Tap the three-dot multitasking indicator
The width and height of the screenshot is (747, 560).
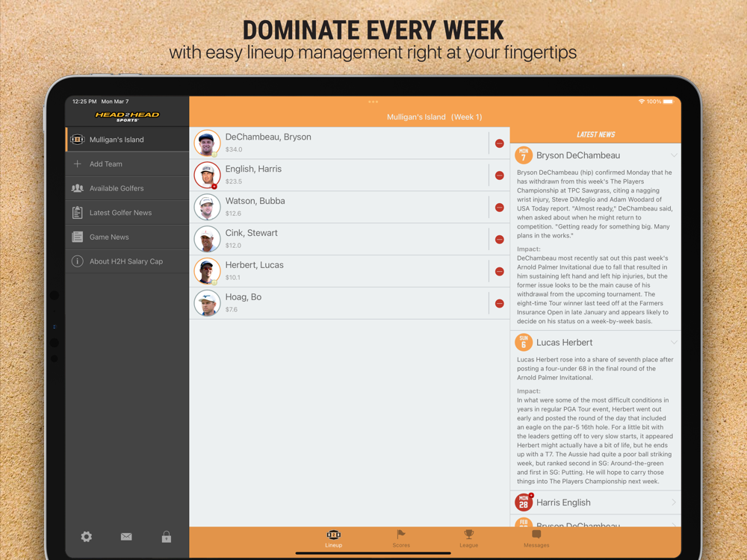[373, 102]
